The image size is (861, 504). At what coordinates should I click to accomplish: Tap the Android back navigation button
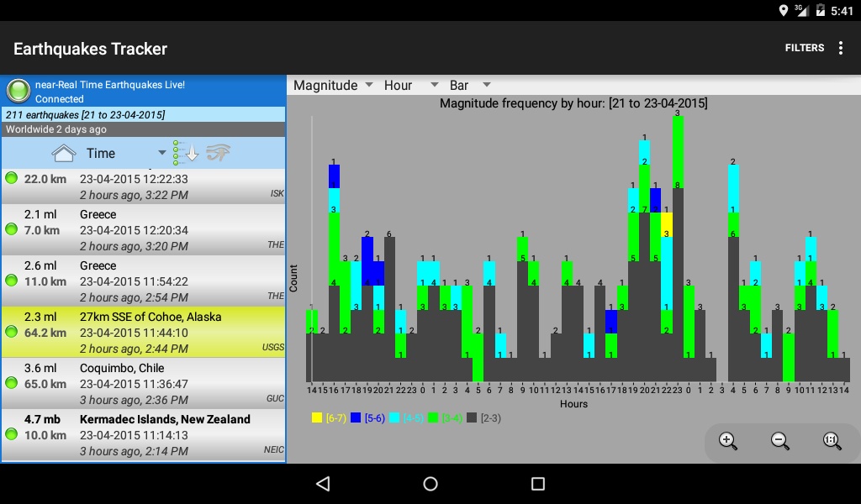(323, 483)
